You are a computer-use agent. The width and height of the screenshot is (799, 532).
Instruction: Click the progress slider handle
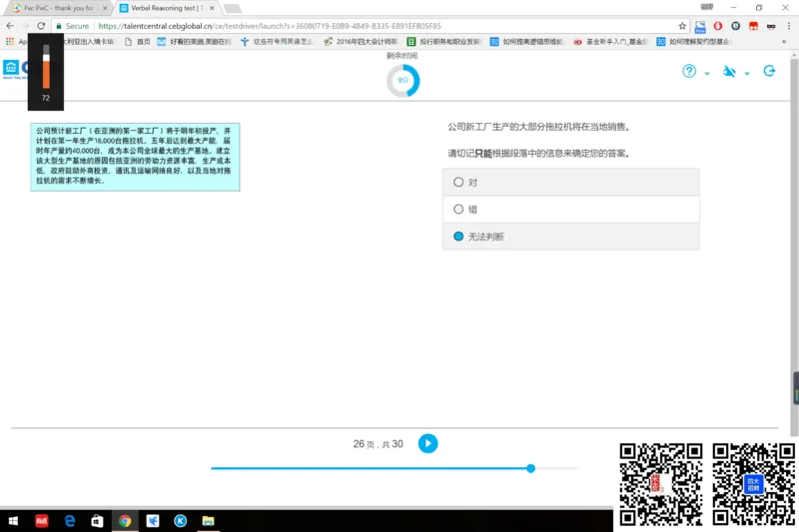tap(530, 468)
